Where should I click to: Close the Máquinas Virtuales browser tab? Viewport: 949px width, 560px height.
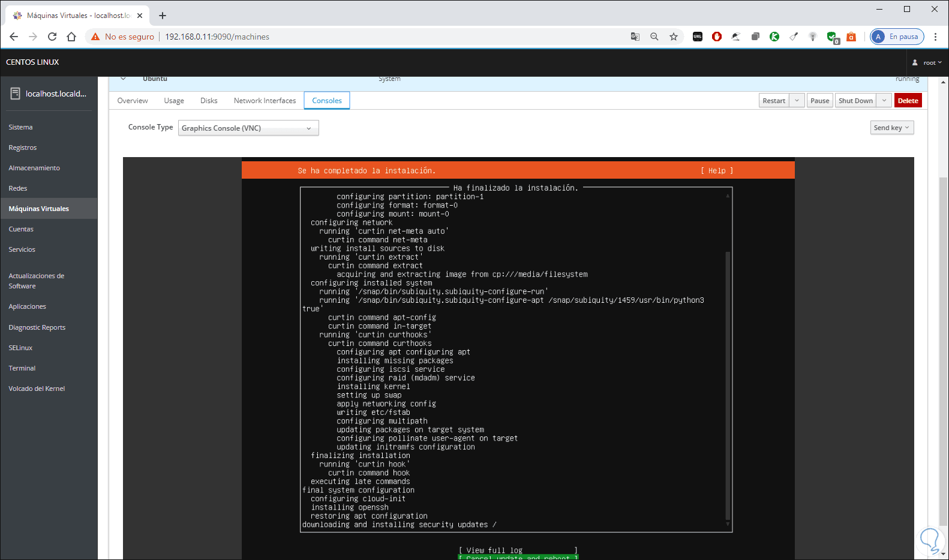tap(140, 16)
